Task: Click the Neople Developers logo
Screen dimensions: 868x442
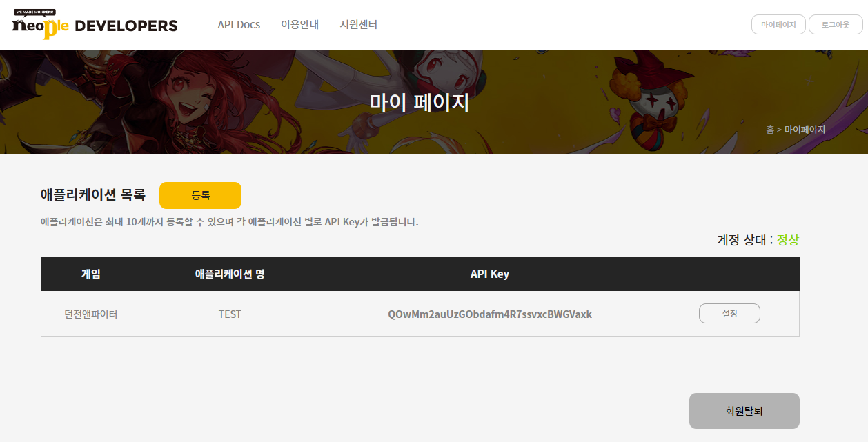Action: (x=95, y=25)
